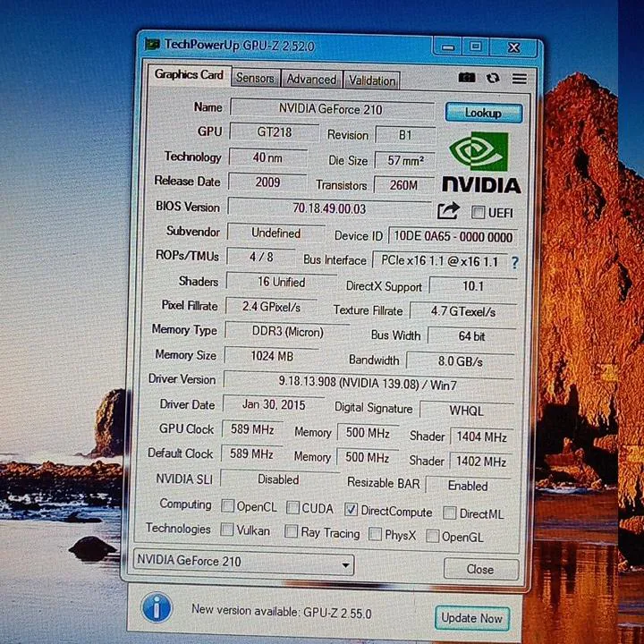
Task: Toggle the Ray Tracing checkbox
Action: [x=291, y=531]
